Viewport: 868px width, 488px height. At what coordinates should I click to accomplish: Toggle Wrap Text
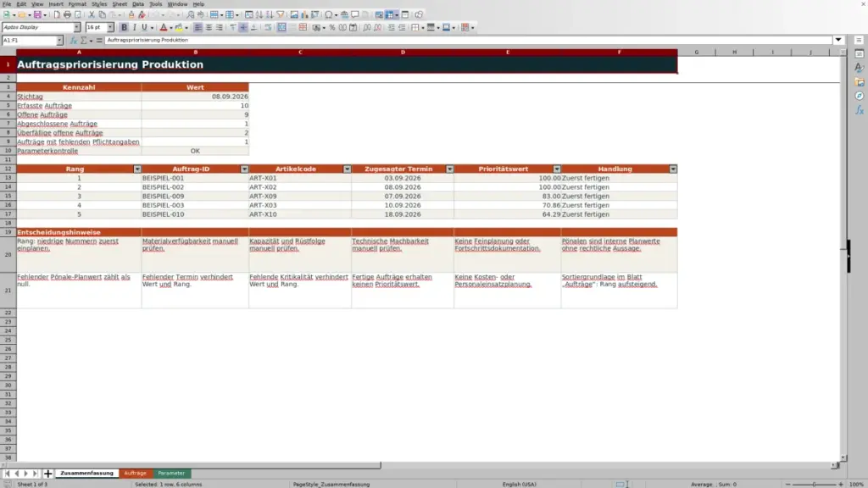point(268,28)
